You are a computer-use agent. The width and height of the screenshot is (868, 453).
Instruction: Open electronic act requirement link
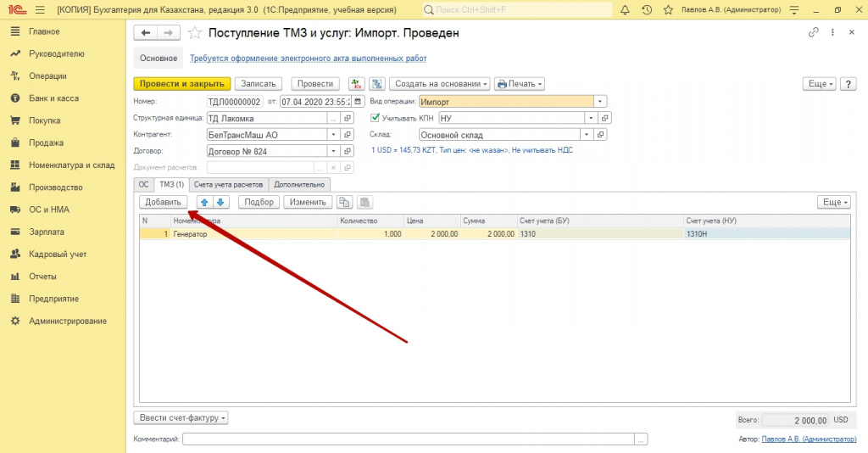pos(308,59)
